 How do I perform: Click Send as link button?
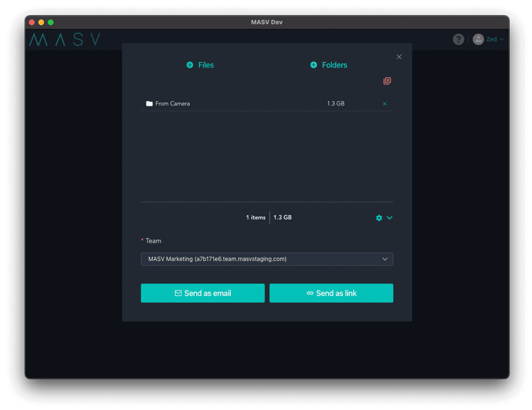coord(331,293)
